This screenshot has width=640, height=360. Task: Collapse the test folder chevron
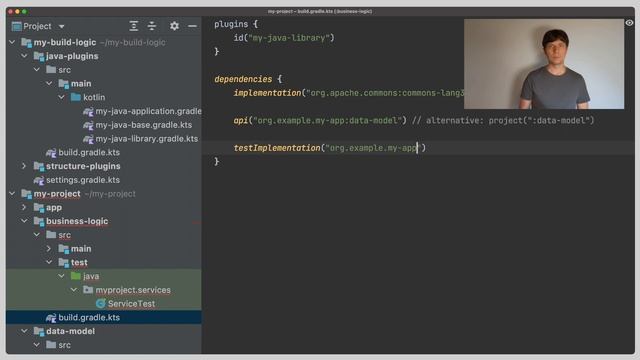coord(49,262)
